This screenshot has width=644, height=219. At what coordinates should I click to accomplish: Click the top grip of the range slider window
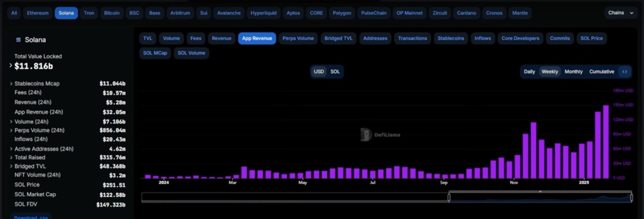pos(540,191)
